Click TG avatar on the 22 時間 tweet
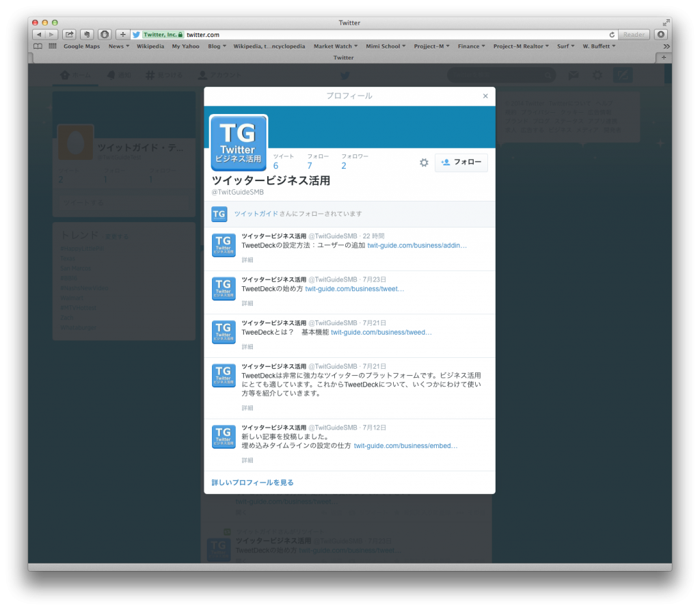The height and width of the screenshot is (610, 700). click(x=224, y=245)
